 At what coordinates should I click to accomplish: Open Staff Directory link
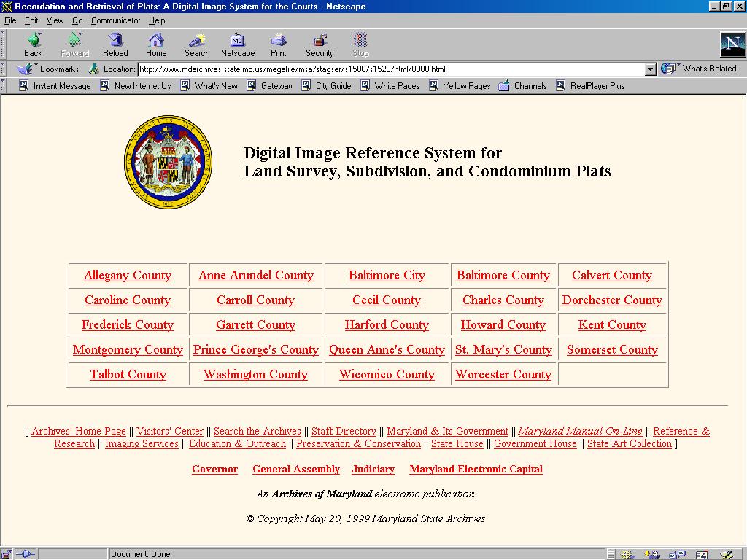pos(344,432)
